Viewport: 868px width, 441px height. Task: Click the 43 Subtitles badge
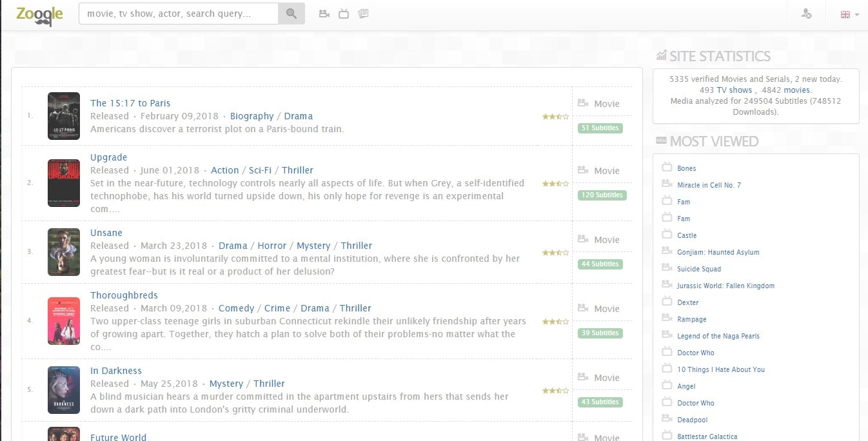[600, 402]
